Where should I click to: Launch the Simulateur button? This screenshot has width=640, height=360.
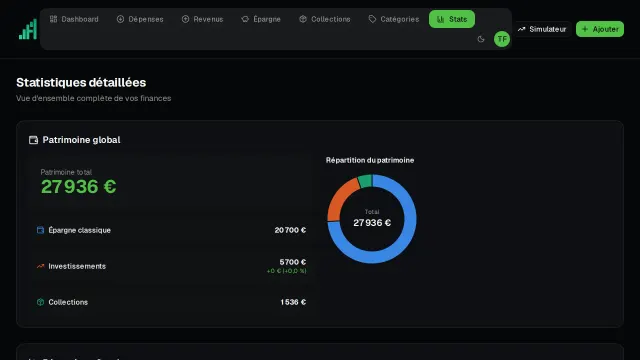tap(542, 29)
